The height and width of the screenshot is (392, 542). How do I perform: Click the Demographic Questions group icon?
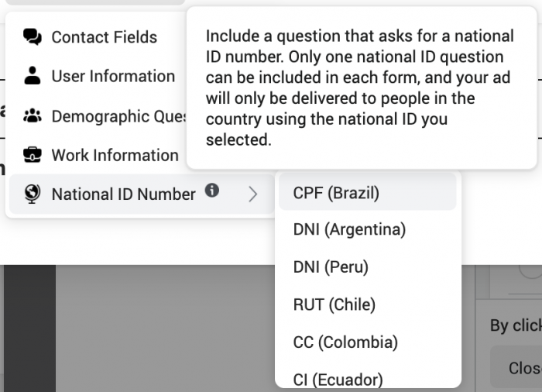pyautogui.click(x=33, y=116)
